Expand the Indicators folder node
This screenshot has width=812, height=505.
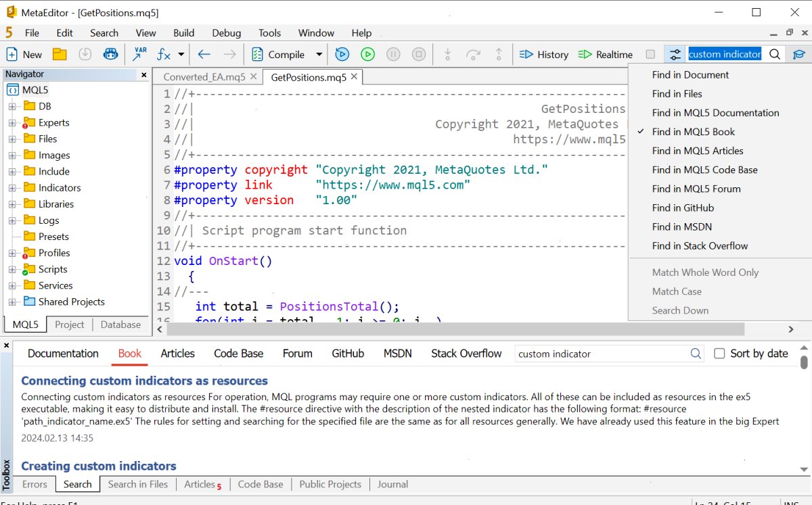12,188
